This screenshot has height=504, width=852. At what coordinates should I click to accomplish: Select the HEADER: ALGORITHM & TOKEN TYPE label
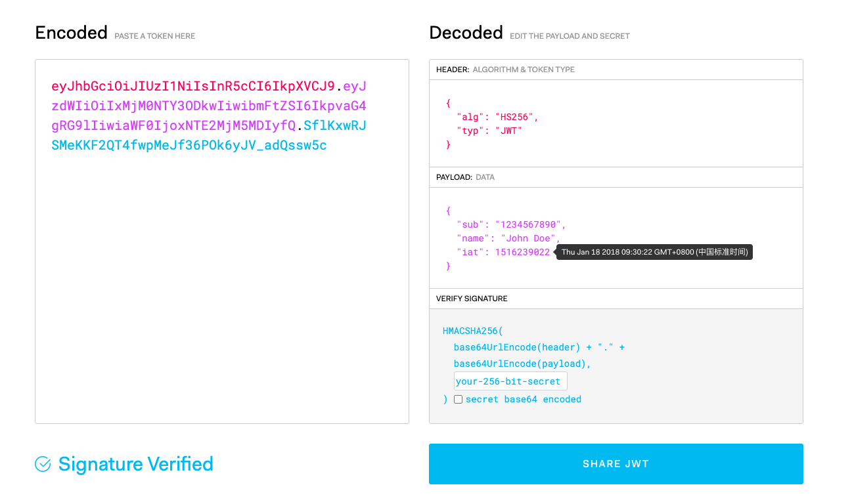[505, 70]
